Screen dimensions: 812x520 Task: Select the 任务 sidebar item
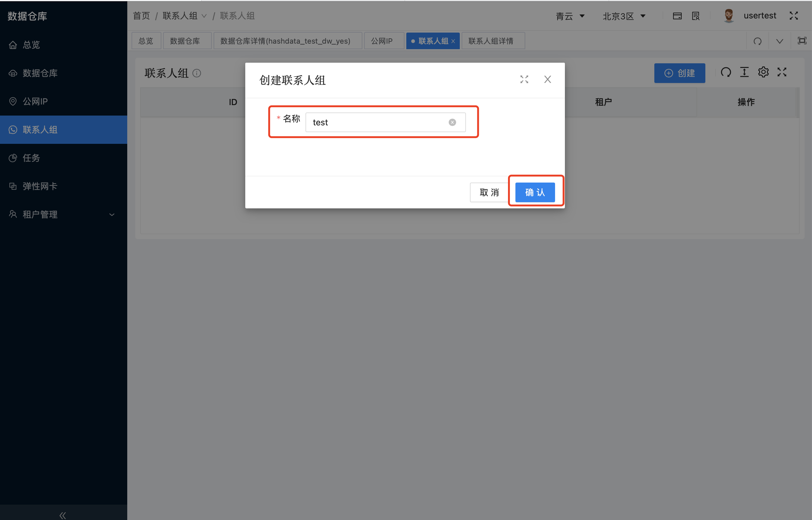(x=31, y=158)
